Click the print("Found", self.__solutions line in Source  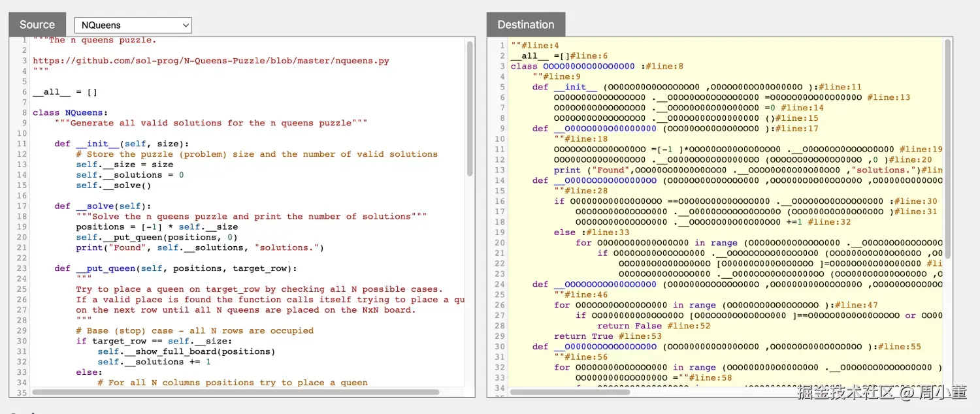pos(200,247)
